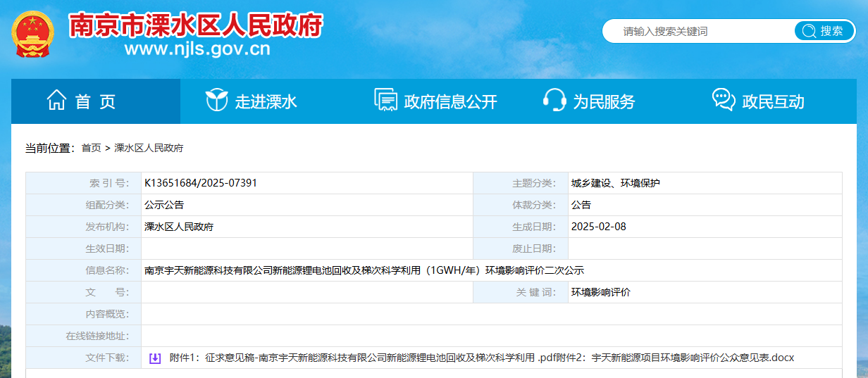Click the headset icon beside 为民服务

pos(554,101)
